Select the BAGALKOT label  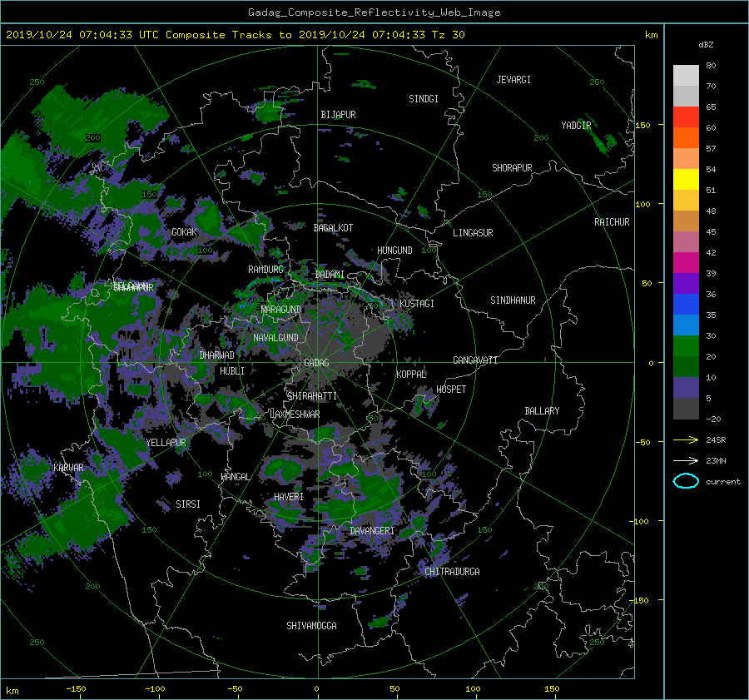click(333, 228)
